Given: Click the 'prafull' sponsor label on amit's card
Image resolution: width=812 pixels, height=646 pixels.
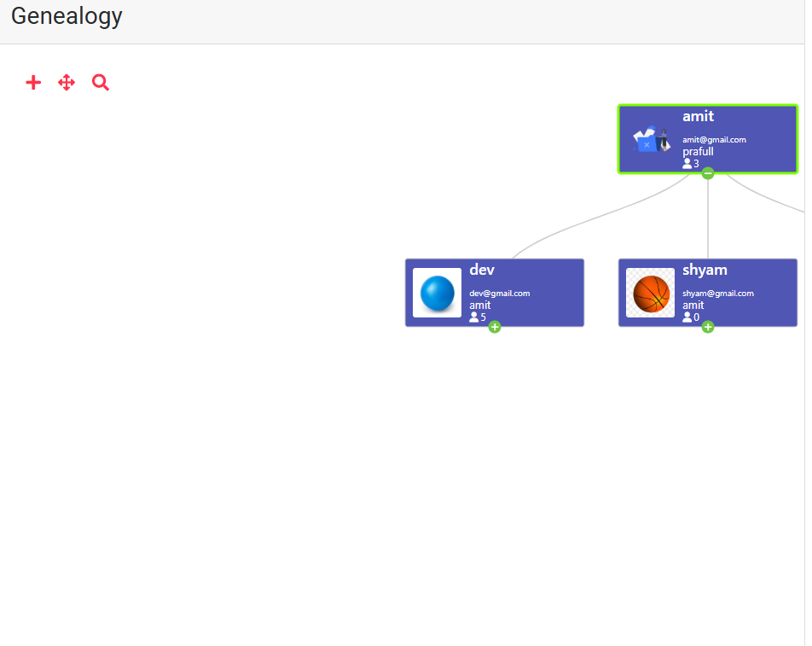Looking at the screenshot, I should tap(698, 152).
